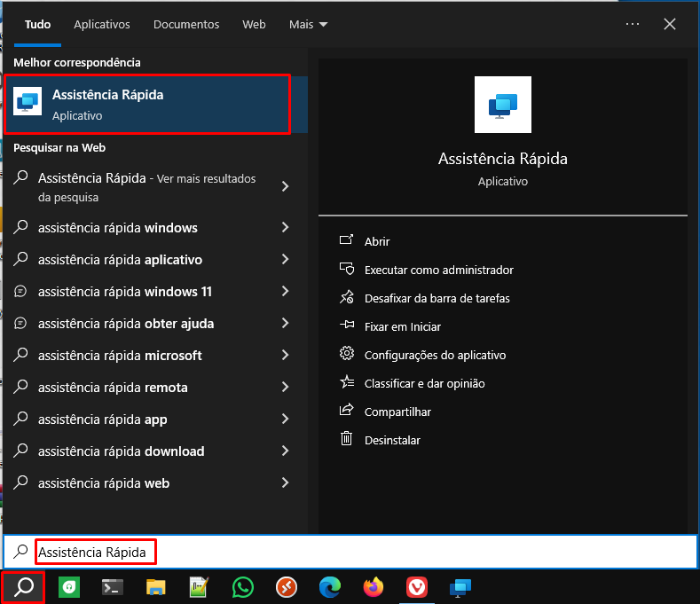Screen dimensions: 700x604
Task: Launch the green app icon in taskbar
Action: [69, 587]
